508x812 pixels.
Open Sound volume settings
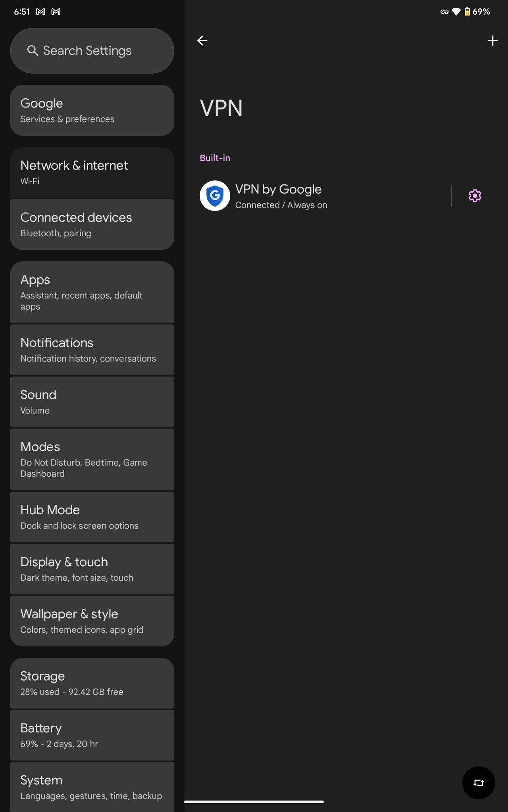coord(92,402)
